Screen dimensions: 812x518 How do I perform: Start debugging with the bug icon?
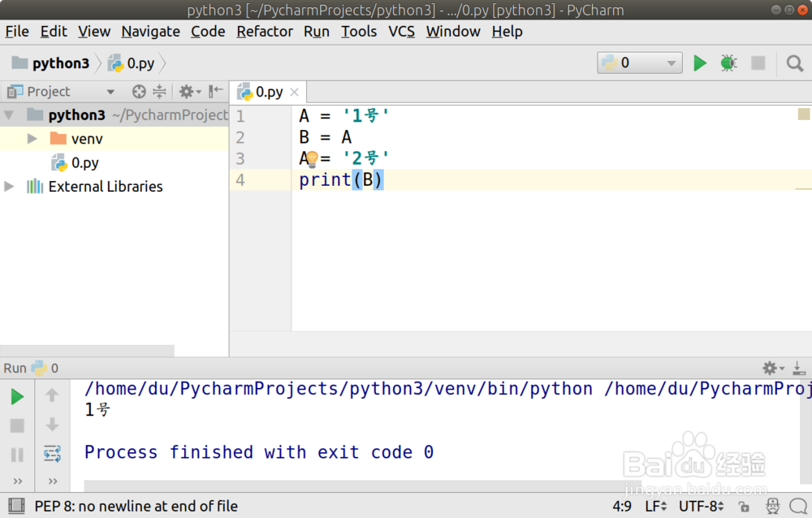(728, 63)
